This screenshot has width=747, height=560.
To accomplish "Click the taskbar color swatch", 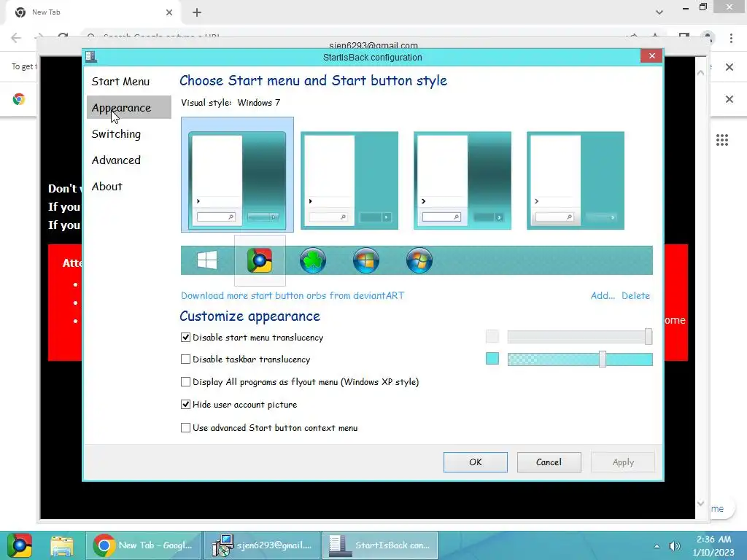I will coord(492,359).
